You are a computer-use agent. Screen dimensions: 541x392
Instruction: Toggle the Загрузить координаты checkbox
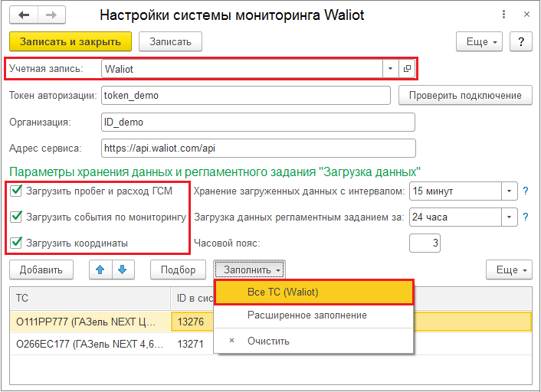coord(16,243)
